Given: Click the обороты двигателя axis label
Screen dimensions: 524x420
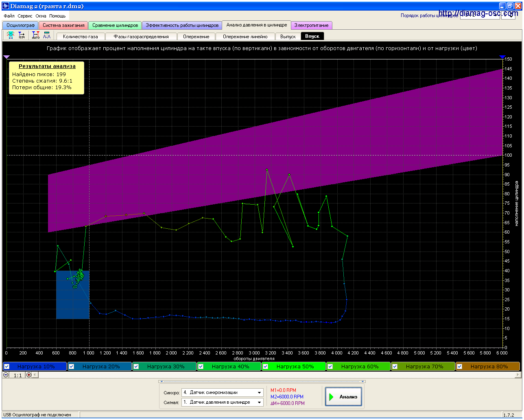Looking at the screenshot, I should tap(254, 359).
